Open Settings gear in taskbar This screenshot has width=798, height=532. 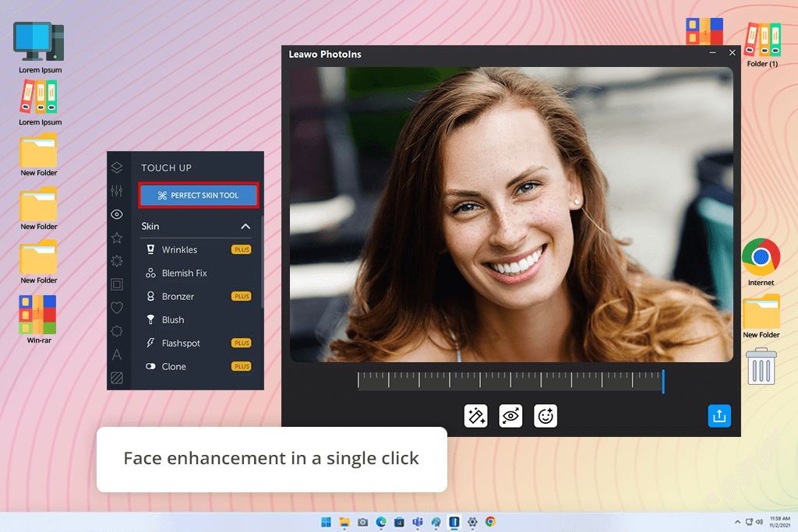tap(472, 522)
